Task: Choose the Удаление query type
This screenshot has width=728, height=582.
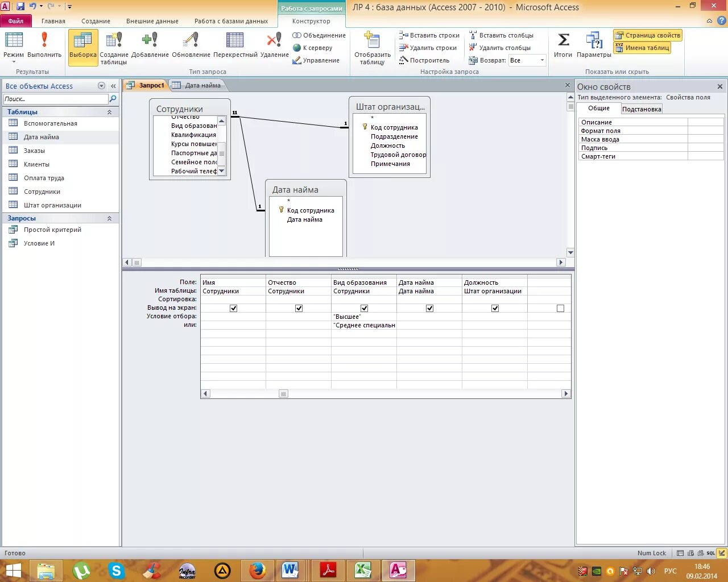Action: [275, 46]
